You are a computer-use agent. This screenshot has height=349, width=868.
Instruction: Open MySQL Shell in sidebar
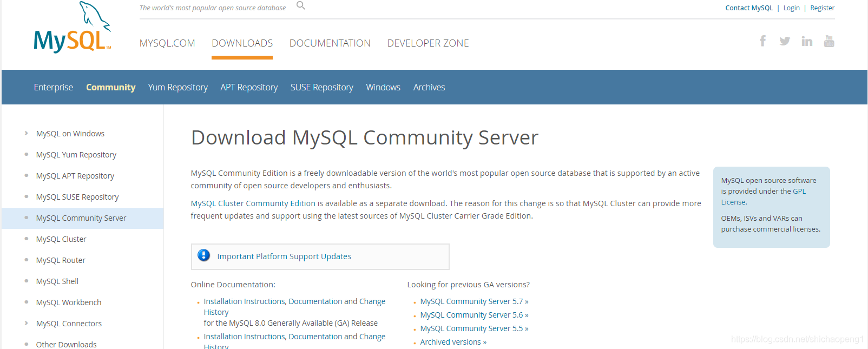(57, 281)
